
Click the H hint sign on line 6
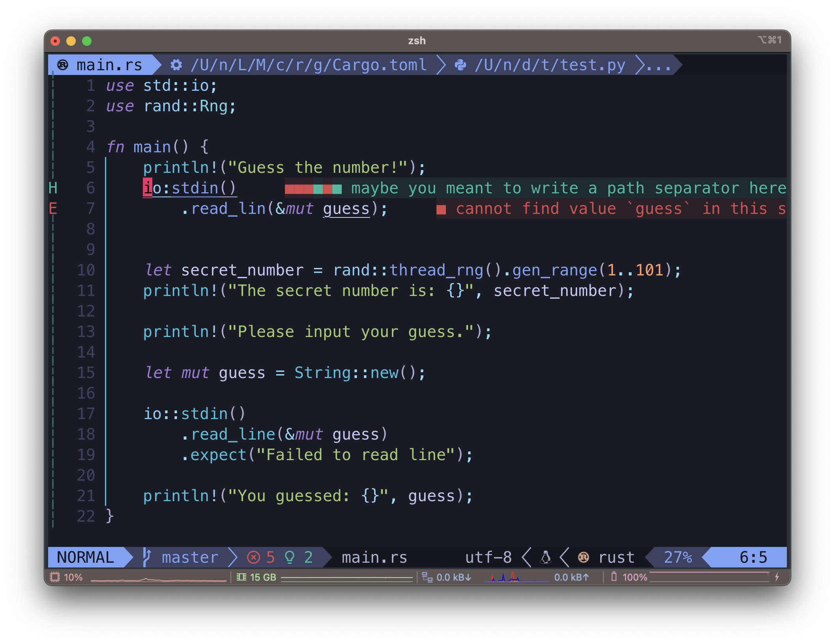click(53, 188)
